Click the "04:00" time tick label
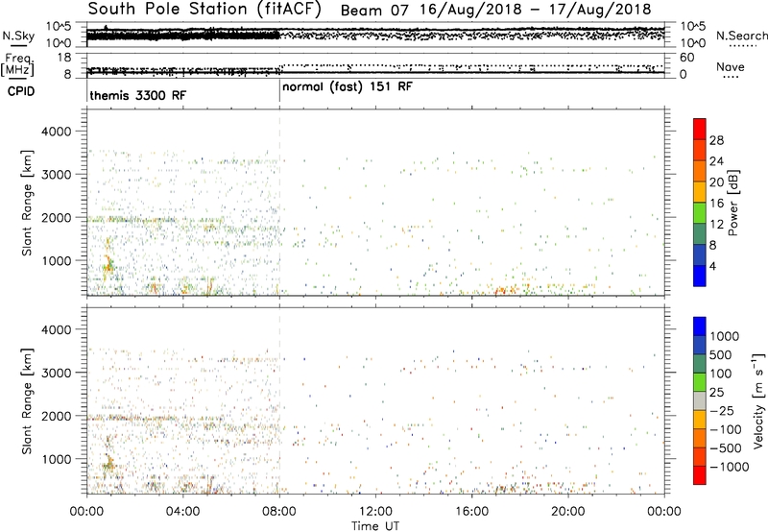This screenshot has width=768, height=532. click(x=182, y=512)
